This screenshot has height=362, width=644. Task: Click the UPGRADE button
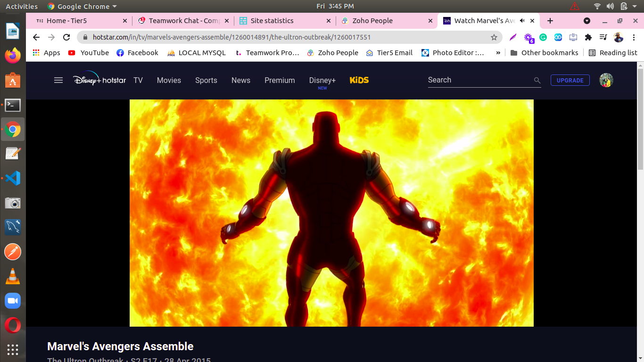pyautogui.click(x=570, y=80)
